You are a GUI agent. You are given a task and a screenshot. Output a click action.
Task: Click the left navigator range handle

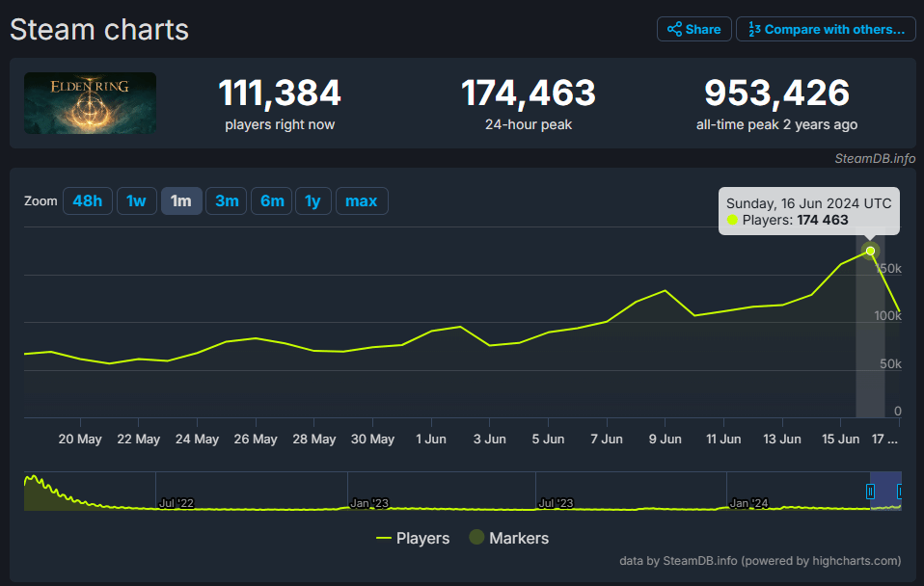pyautogui.click(x=870, y=492)
